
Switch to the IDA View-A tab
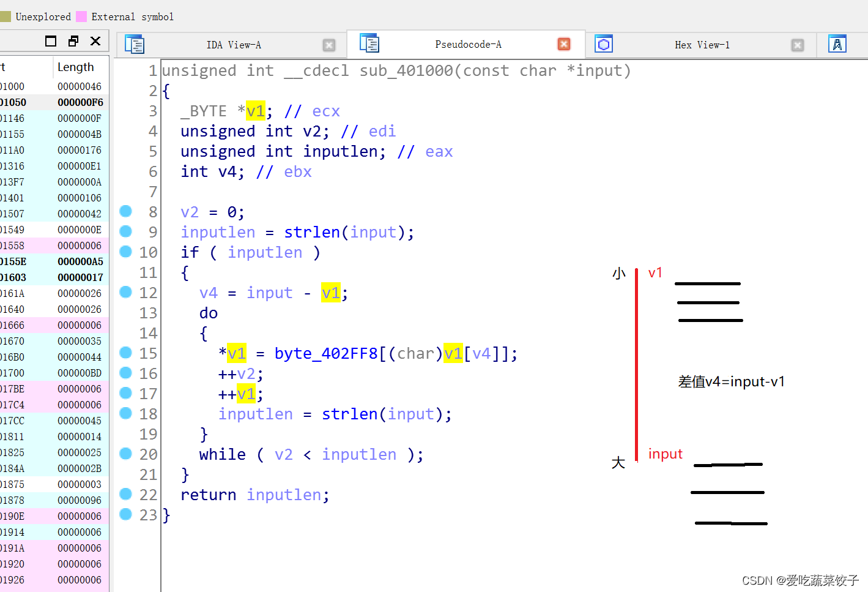point(234,45)
